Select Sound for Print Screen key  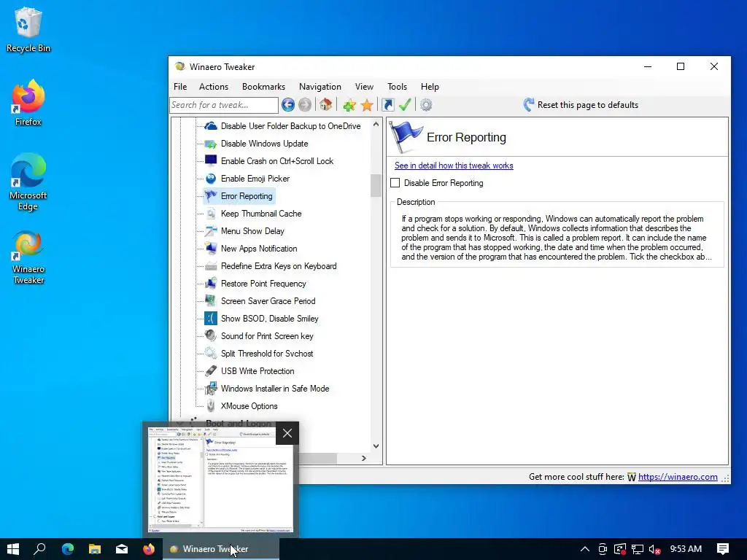[267, 336]
